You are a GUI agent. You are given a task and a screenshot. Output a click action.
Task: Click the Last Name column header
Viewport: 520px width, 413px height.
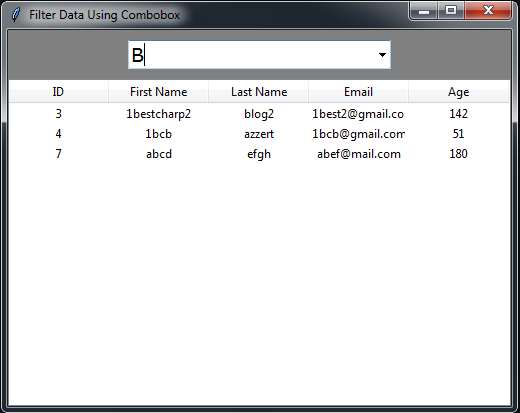point(259,92)
